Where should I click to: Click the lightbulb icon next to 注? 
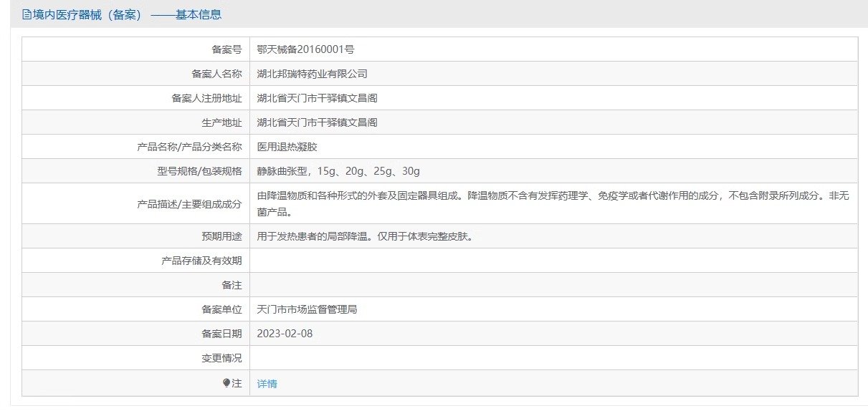click(226, 384)
